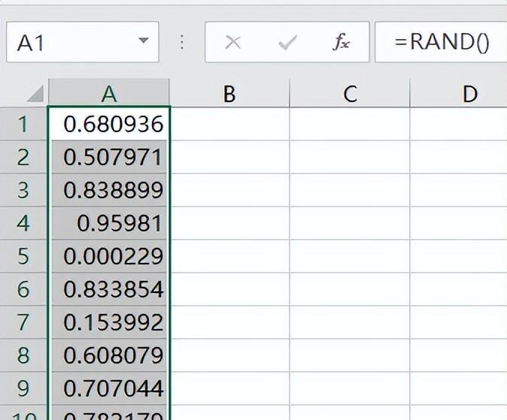The height and width of the screenshot is (420, 507).
Task: Click the Cancel X icon in formula bar
Action: coord(232,42)
